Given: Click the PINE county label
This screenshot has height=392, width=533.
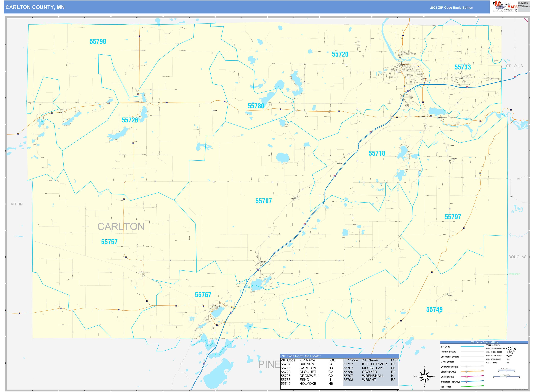Looking at the screenshot, I should (270, 364).
